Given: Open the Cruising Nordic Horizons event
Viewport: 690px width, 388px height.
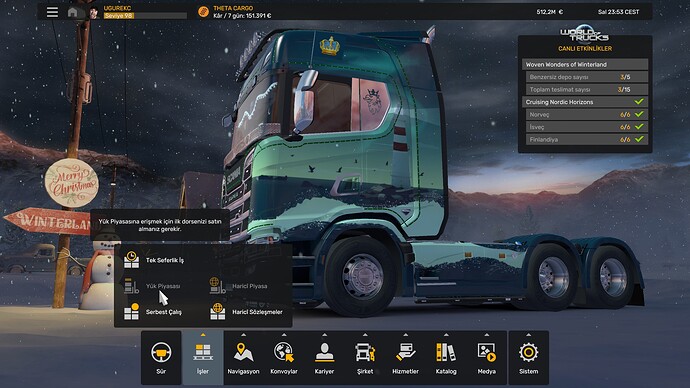Looking at the screenshot, I should [585, 102].
